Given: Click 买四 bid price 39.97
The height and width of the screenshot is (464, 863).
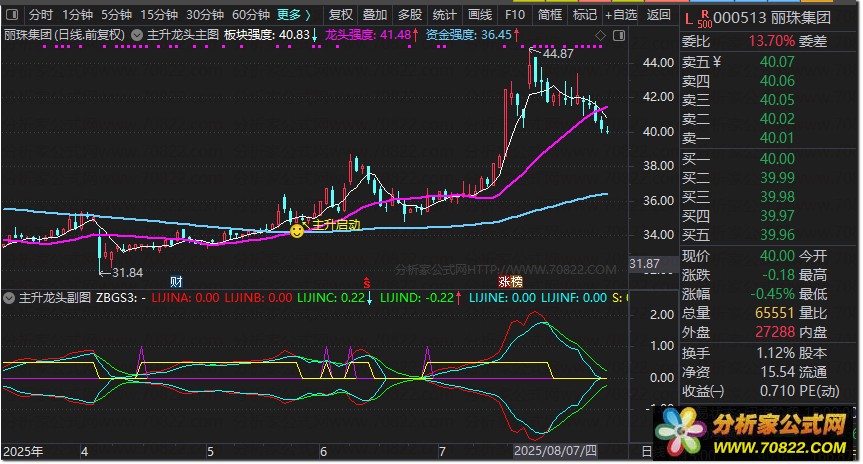Looking at the screenshot, I should pyautogui.click(x=777, y=216).
